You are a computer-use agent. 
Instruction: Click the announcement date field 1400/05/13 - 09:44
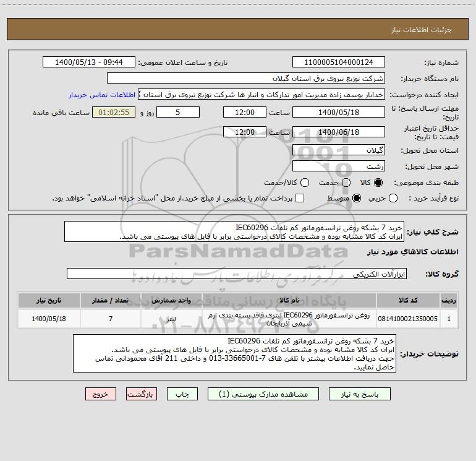coord(88,62)
